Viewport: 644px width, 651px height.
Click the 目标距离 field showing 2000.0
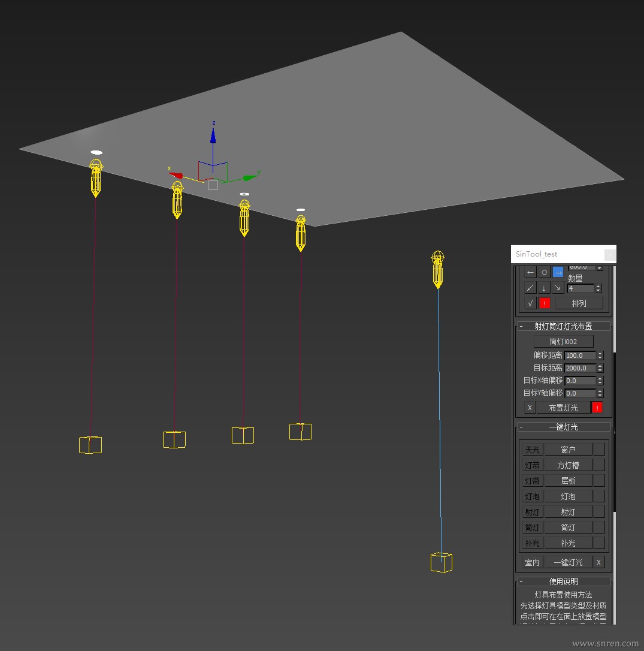(x=580, y=368)
